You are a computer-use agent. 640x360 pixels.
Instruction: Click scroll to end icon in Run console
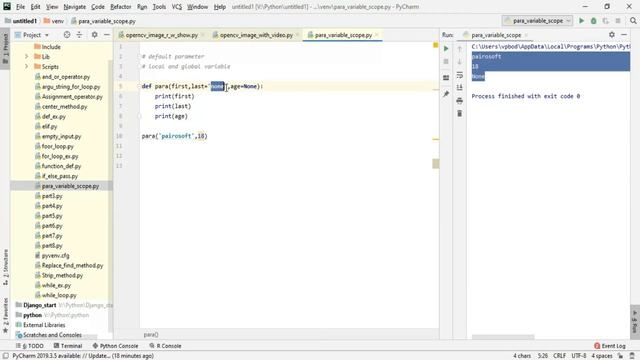point(460,87)
